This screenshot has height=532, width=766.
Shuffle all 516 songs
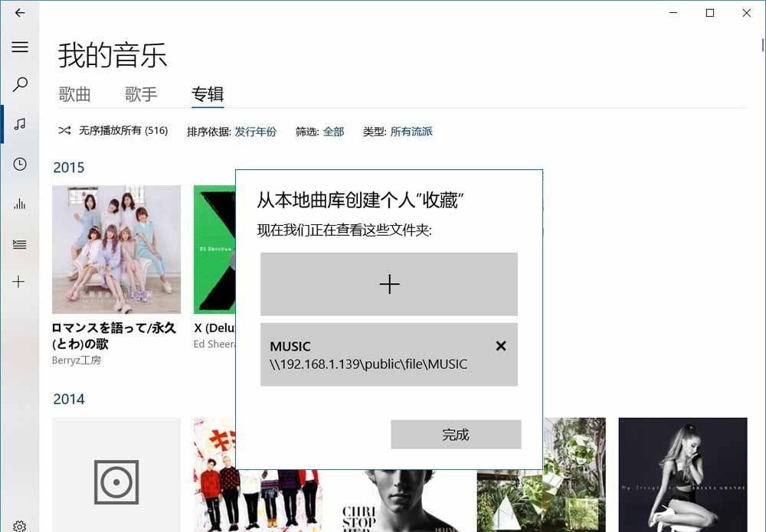113,131
